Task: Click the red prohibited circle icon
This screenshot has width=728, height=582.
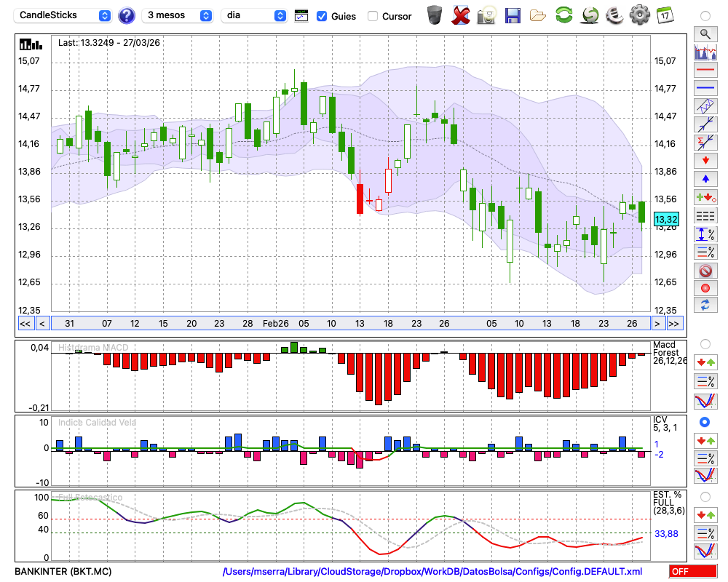Action: point(705,270)
